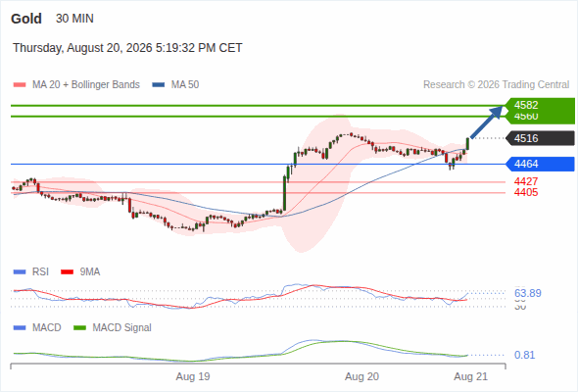Click the green MACD Signal legend swatch
The width and height of the screenshot is (578, 392).
79,328
